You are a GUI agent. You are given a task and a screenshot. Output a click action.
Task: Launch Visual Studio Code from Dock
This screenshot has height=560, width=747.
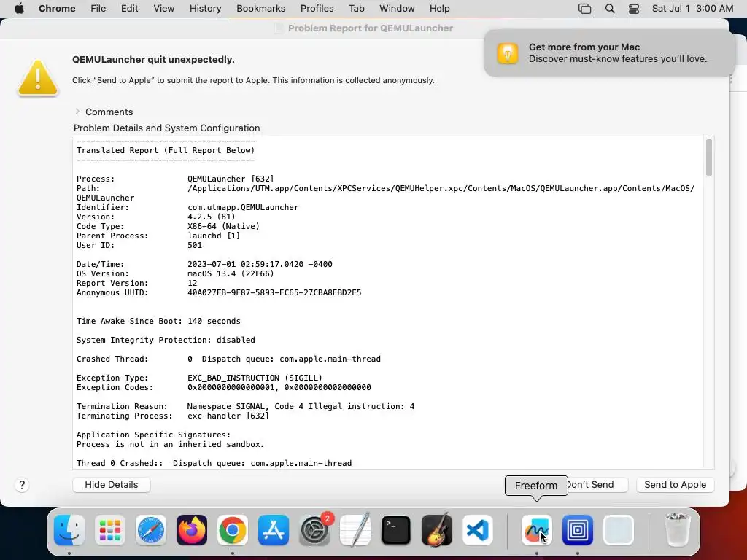478,530
